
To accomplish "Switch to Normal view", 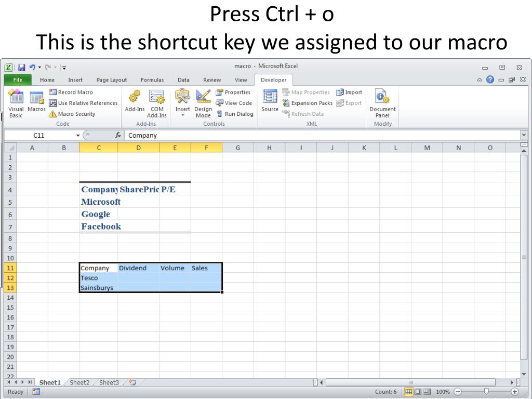I will click(x=408, y=392).
